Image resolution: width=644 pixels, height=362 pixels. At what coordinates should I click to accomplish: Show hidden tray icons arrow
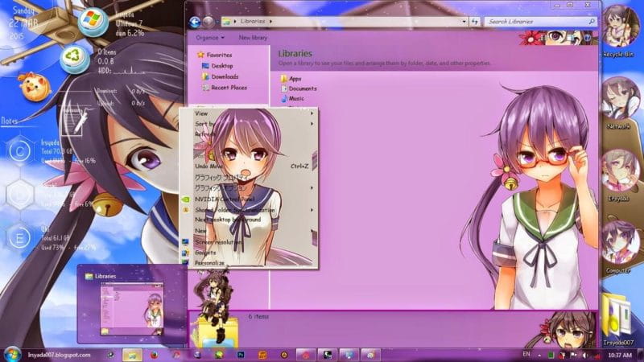(x=539, y=356)
